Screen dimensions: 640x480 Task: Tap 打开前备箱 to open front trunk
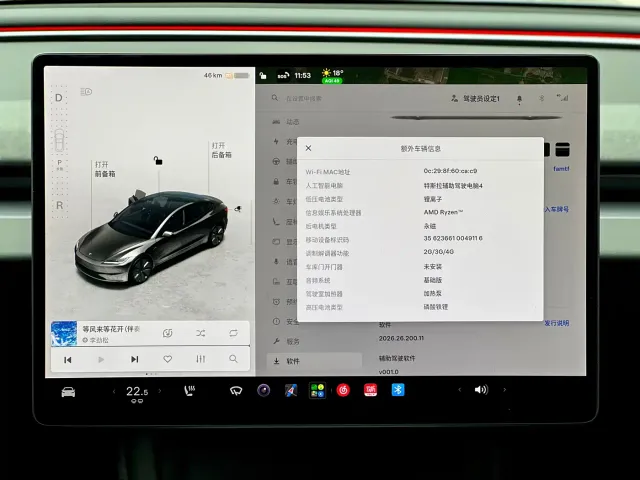pyautogui.click(x=105, y=169)
